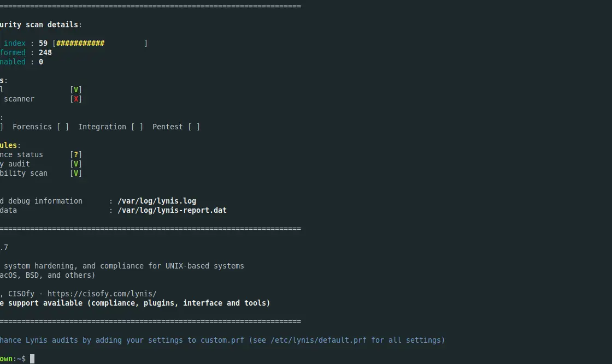Screen dimensions: 612x364
Task: Click the Forensics empty bracket checkbox
Action: tap(62, 127)
